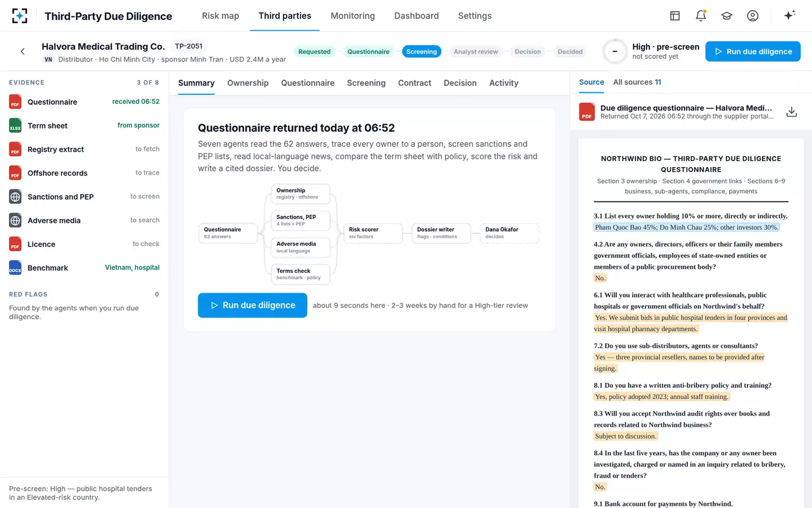
Task: Click the risk score progress ring
Action: 615,51
